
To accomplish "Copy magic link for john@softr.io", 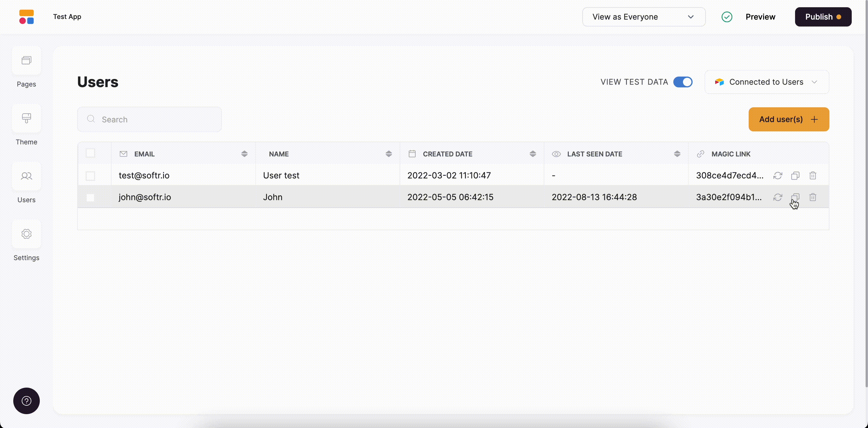I will tap(795, 197).
